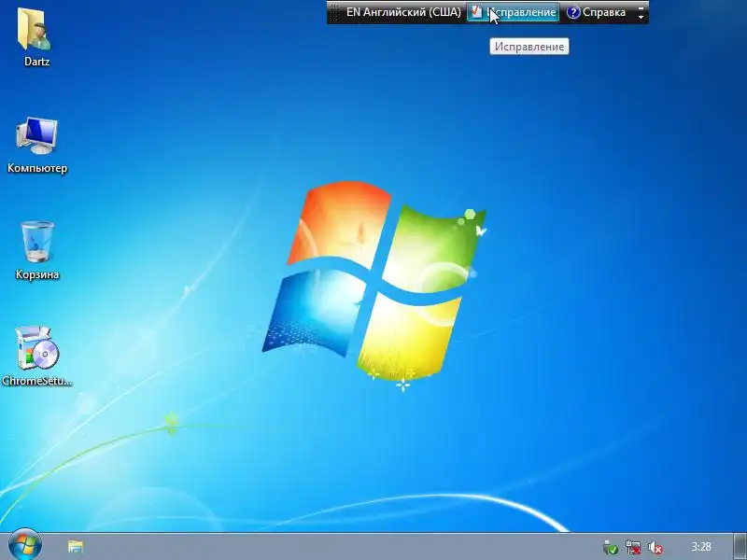The image size is (747, 560).
Task: Click the Исправление button on the language bar
Action: (513, 12)
